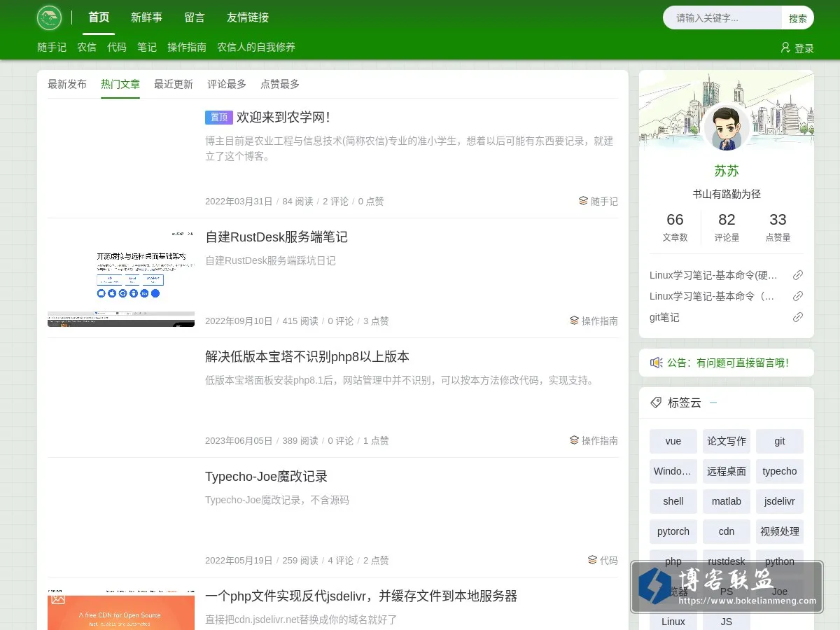This screenshot has height=630, width=840.
Task: Select the cdn tag
Action: 727,531
